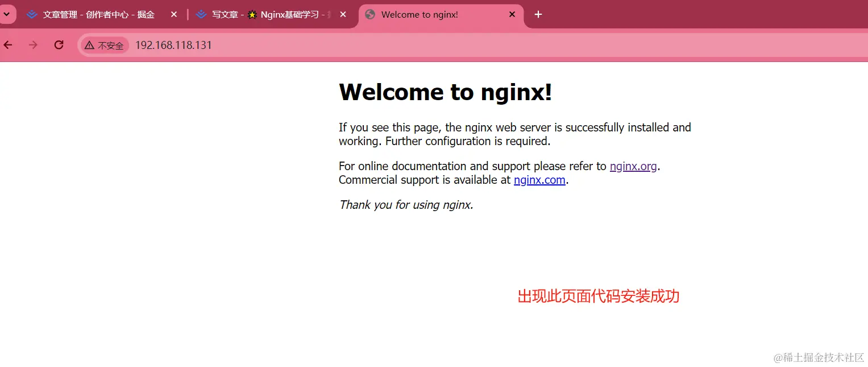Switch to the 文章管理 - 创作者中心 tab

click(102, 15)
